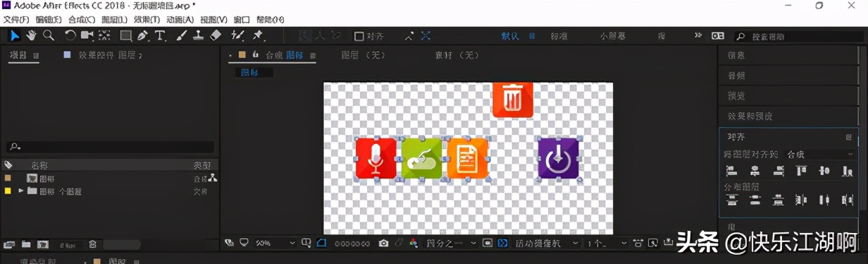Expand the workspace overflow chevron
868x264 pixels.
tap(698, 35)
